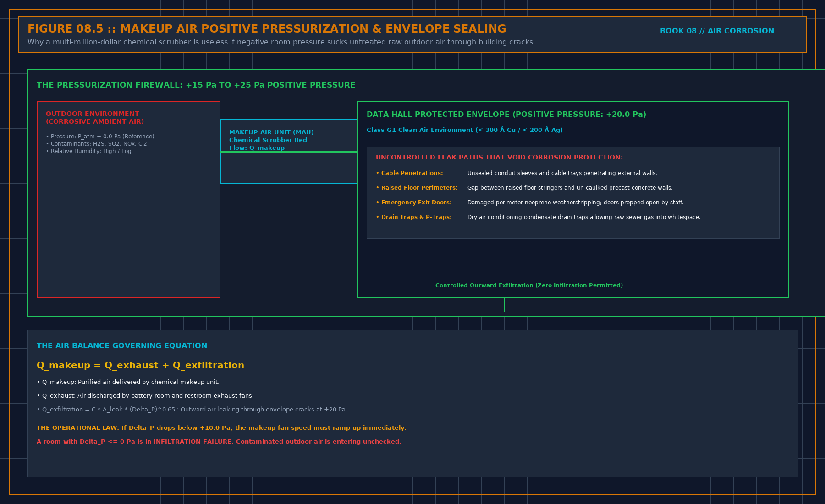Click the Raised Floor Perimeters bullet label
The width and height of the screenshot is (825, 504).
[417, 188]
